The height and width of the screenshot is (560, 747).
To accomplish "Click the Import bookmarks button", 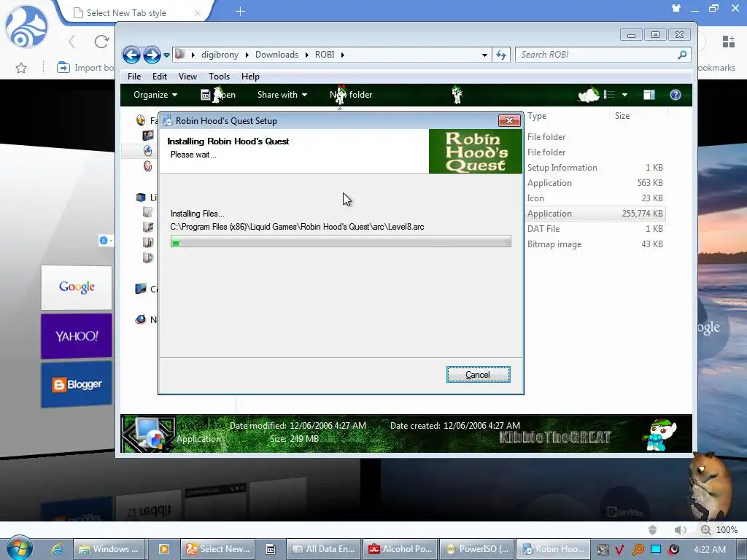I will [x=85, y=68].
